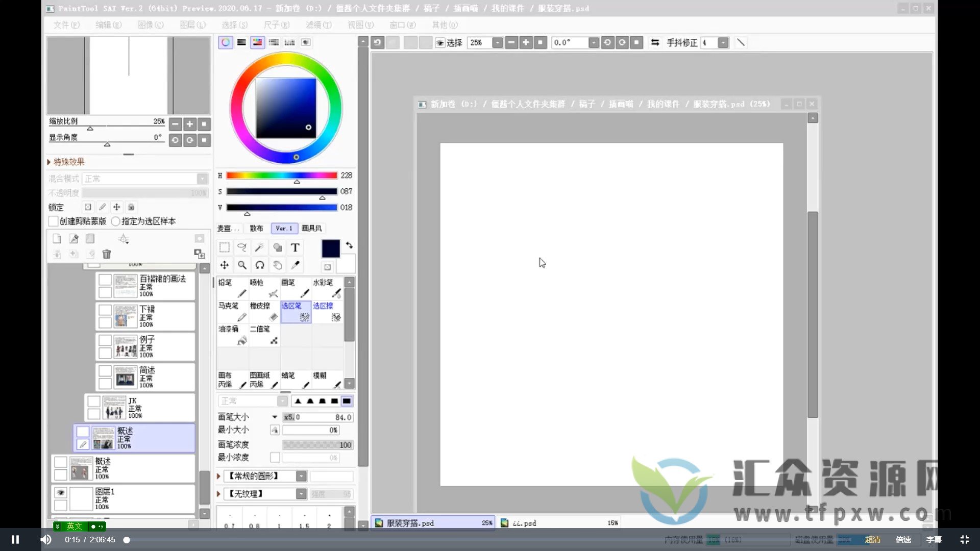The width and height of the screenshot is (980, 551).
Task: Pause the video playback
Action: click(15, 540)
